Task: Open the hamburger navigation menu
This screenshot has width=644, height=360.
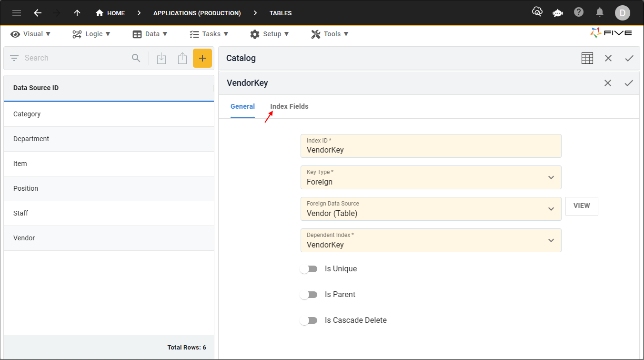Action: tap(17, 13)
